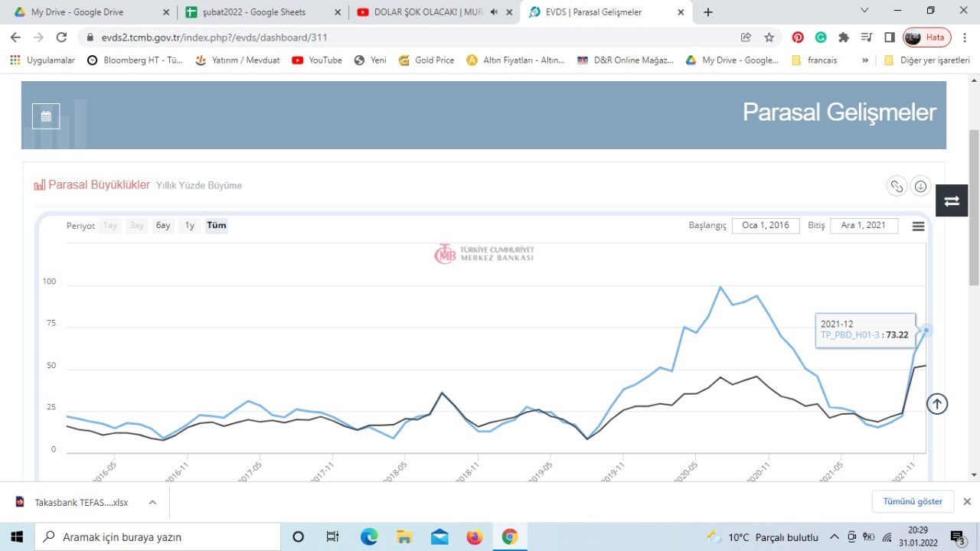The height and width of the screenshot is (551, 980).
Task: Share this page from the address bar
Action: tap(746, 37)
